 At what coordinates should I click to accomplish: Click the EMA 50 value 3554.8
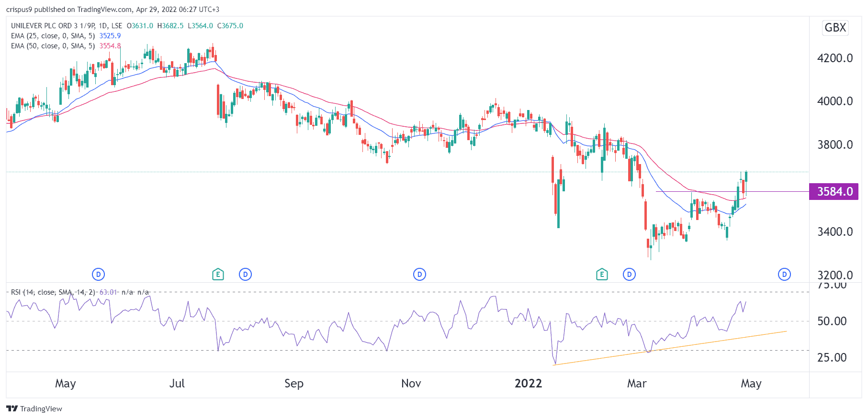(110, 46)
